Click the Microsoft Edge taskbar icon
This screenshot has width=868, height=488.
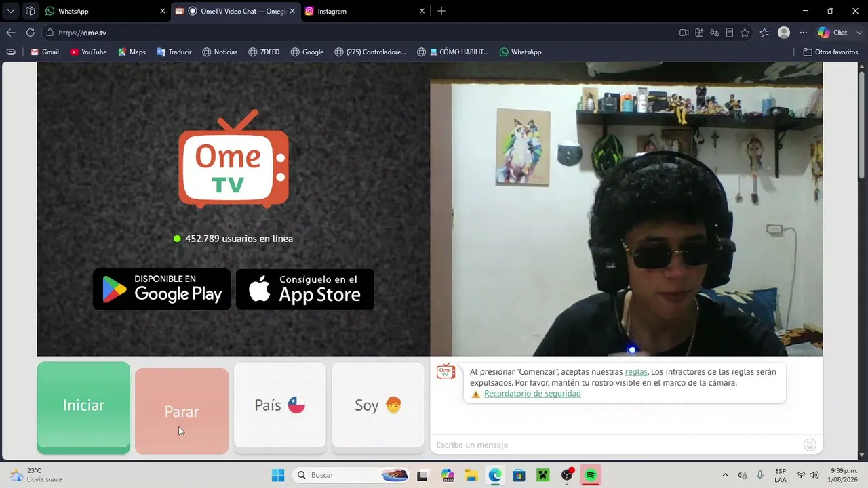point(495,475)
